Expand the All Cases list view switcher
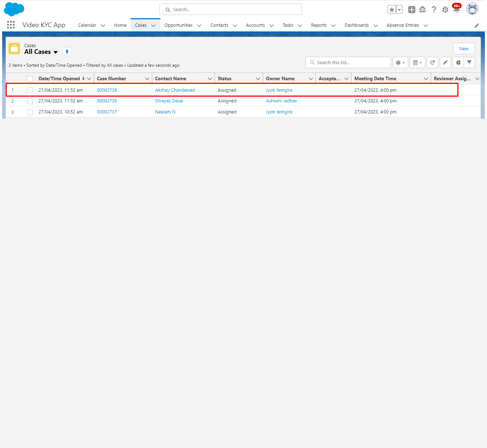This screenshot has width=487, height=448. [56, 52]
